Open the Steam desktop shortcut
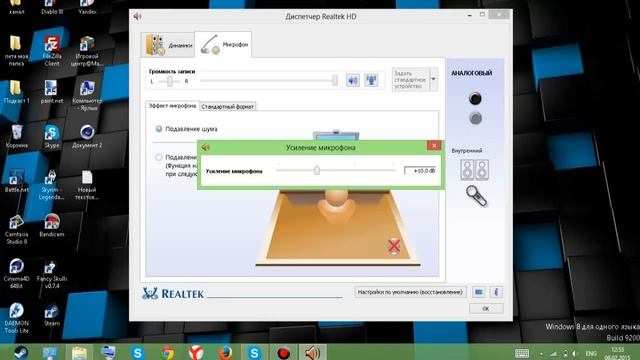Image resolution: width=640 pixels, height=360 pixels. coord(52,314)
